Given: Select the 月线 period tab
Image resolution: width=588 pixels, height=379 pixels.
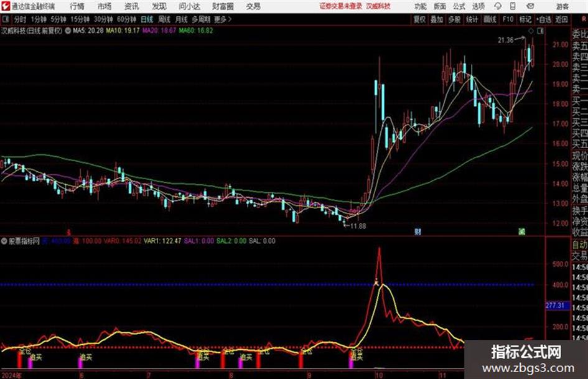Looking at the screenshot, I should point(182,19).
